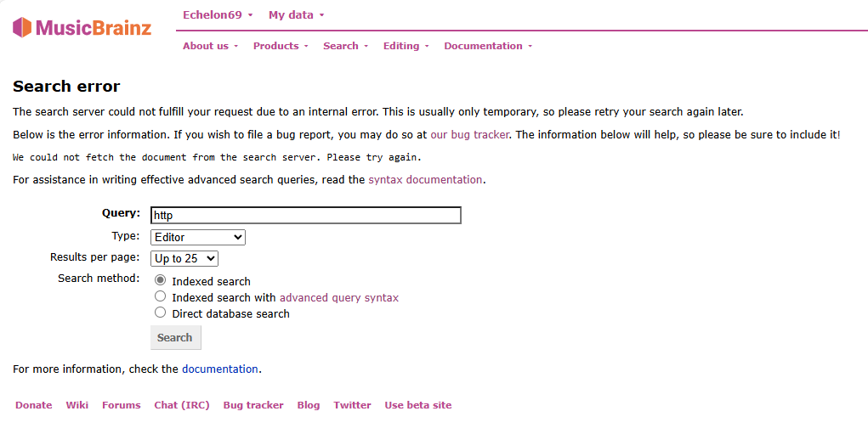The height and width of the screenshot is (445, 868).
Task: Open the Search menu in navigation bar
Action: click(x=345, y=46)
